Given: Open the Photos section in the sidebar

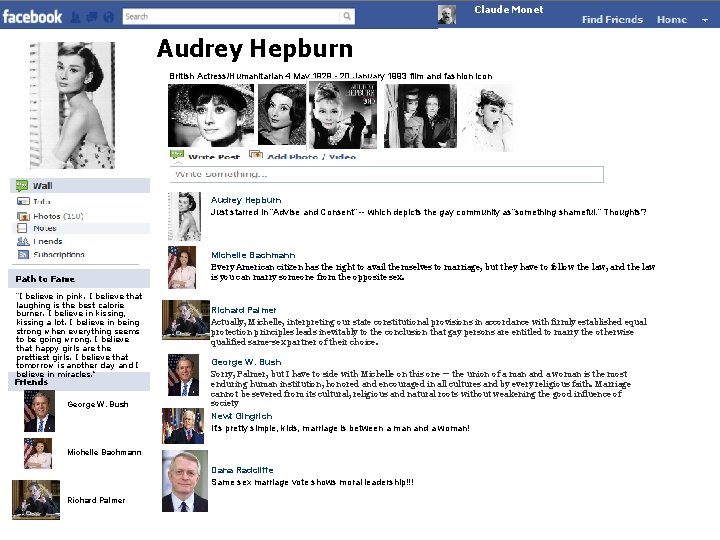Looking at the screenshot, I should [58, 216].
